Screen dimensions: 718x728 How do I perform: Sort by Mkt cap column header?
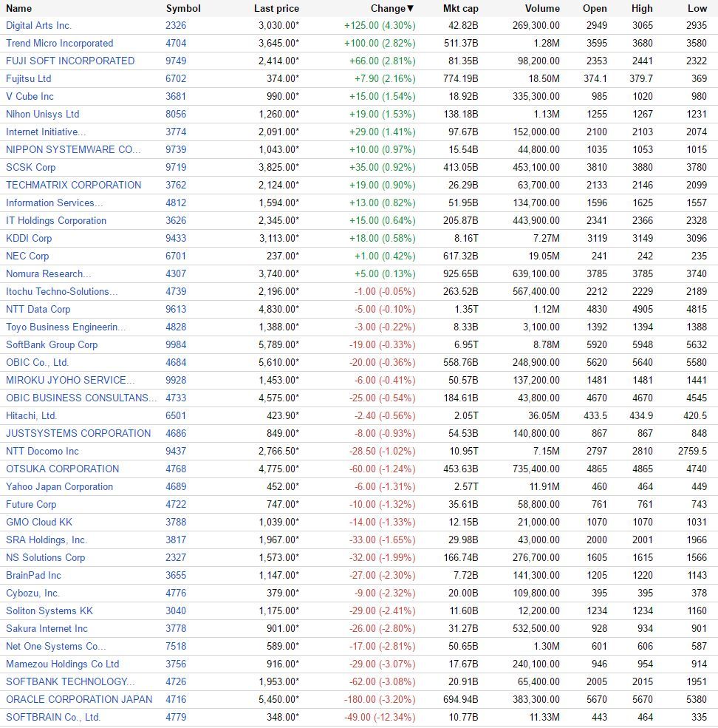click(x=460, y=8)
